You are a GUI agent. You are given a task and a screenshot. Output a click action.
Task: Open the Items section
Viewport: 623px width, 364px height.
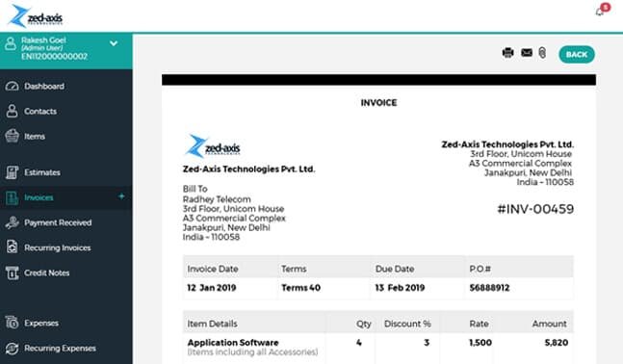coord(35,137)
